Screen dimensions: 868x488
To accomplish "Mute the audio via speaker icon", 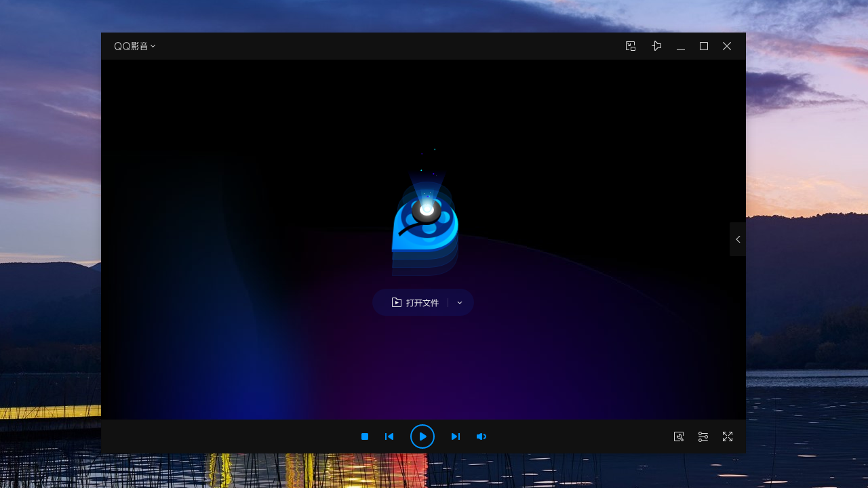I will [x=481, y=436].
